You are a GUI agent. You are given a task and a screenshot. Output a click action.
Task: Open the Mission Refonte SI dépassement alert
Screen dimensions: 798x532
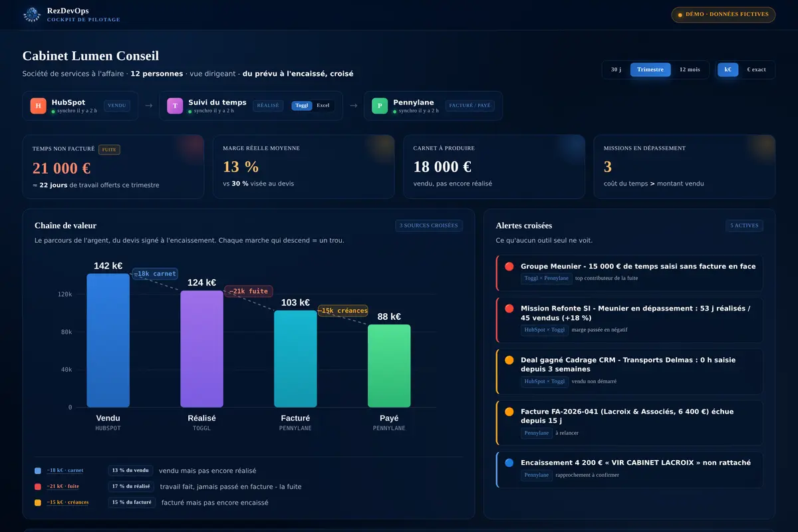pyautogui.click(x=629, y=320)
